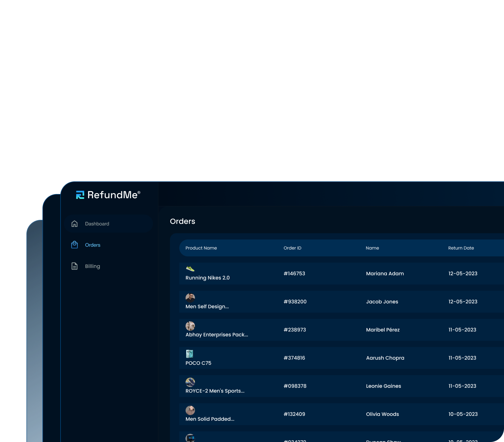504x442 pixels.
Task: Click the Running Nikes shoe thumbnail
Action: tap(190, 269)
